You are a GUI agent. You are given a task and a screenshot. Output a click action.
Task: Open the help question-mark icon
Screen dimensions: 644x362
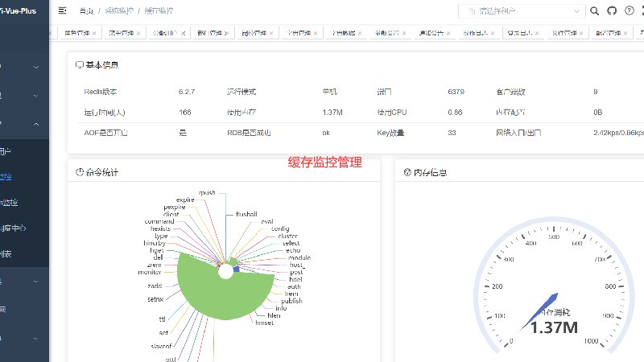[630, 11]
